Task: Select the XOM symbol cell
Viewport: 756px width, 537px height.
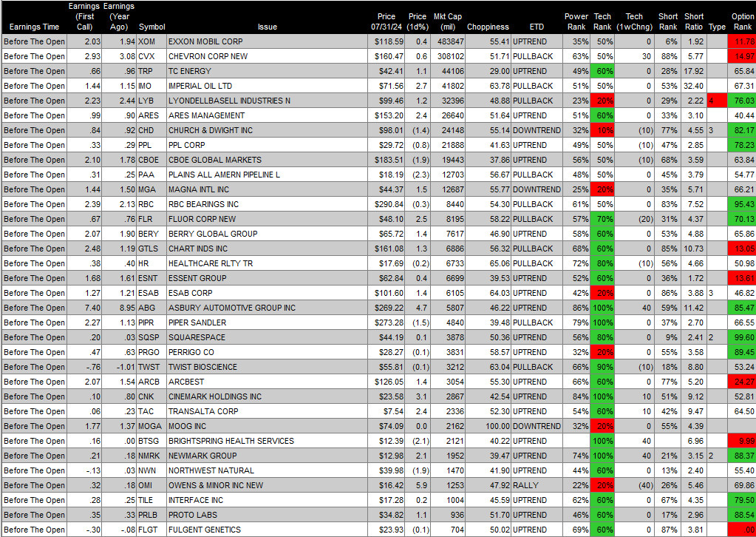Action: click(151, 41)
